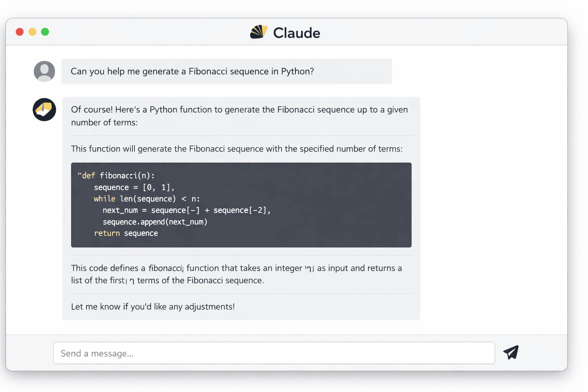Viewport: 588px width, 392px height.
Task: Select the user's Fibonacci question message
Action: point(192,72)
